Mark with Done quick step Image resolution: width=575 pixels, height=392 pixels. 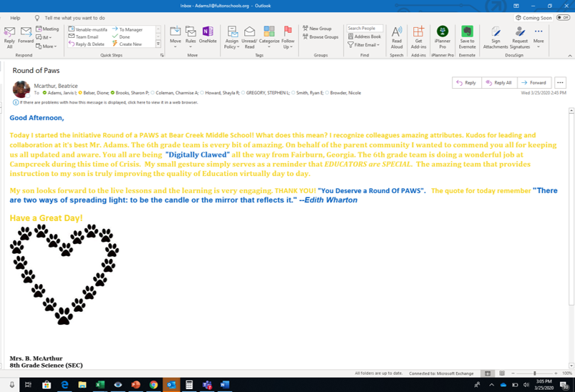pyautogui.click(x=121, y=36)
